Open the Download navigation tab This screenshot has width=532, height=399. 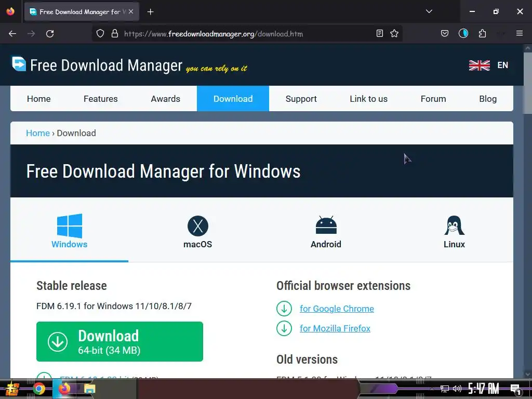[x=233, y=99]
